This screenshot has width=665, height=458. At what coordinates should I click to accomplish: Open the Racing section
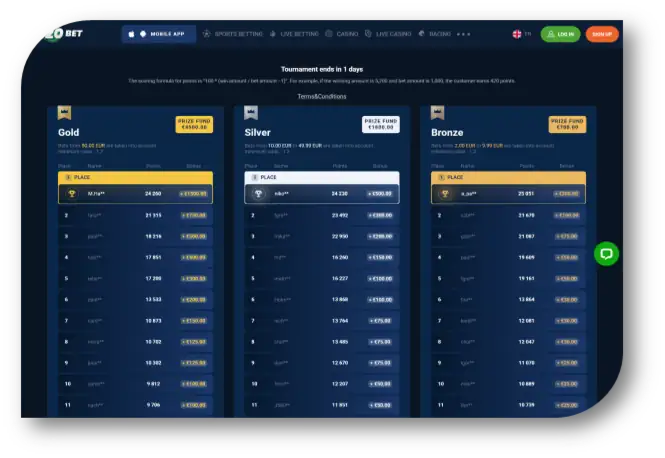click(x=436, y=34)
